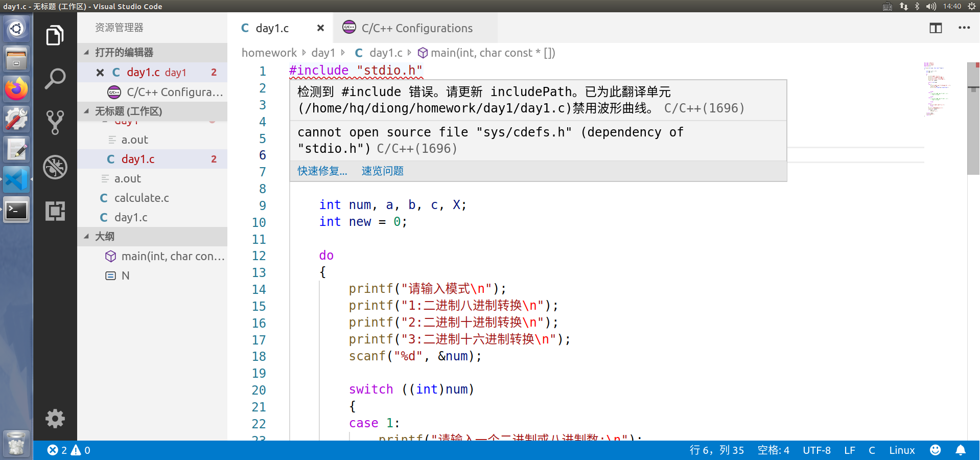Click the feedback smiley in status bar
The image size is (980, 460).
point(935,450)
